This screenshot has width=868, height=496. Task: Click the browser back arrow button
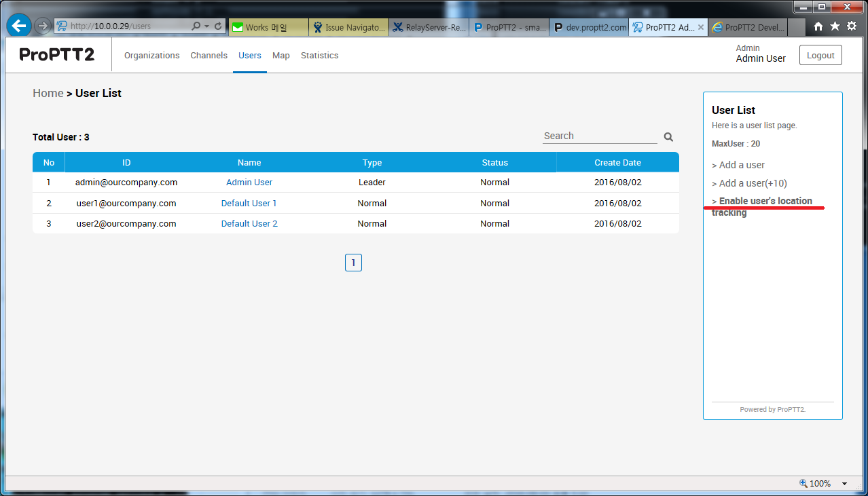tap(19, 26)
